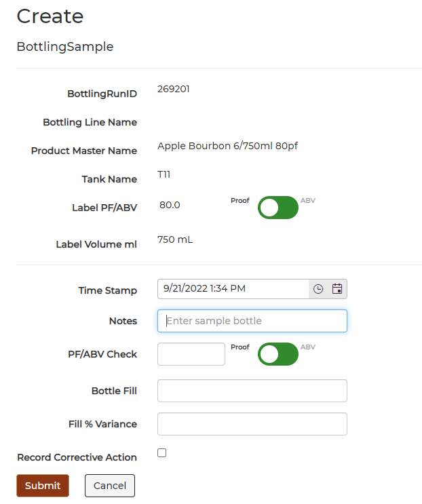Click the label value 80.0

(170, 205)
